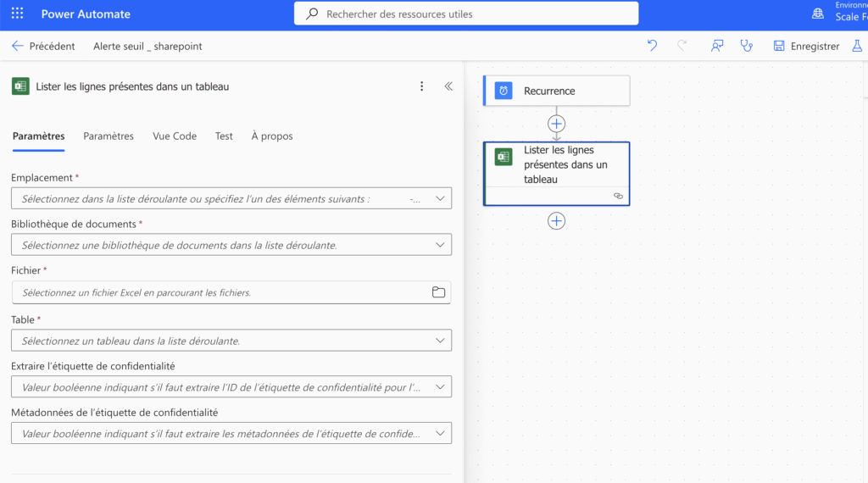Expand the Emplacement dropdown
The height and width of the screenshot is (483, 868).
(x=439, y=198)
